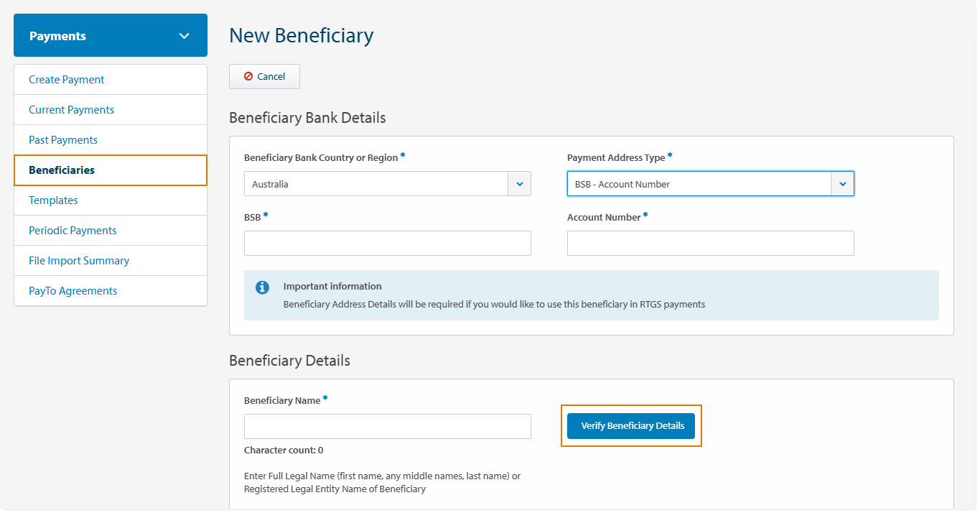
Task: Click the chevron on the Payments header
Action: [x=185, y=34]
